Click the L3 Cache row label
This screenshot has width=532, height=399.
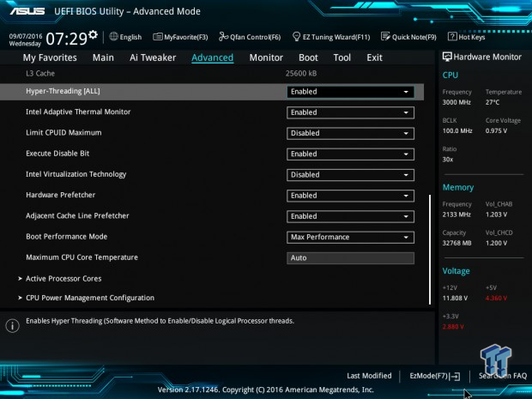[x=40, y=73]
